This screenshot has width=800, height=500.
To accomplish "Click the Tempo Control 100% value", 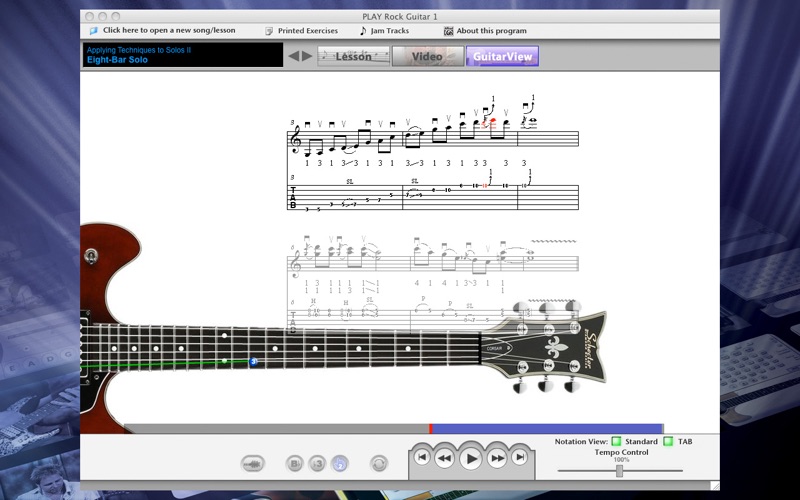I will coord(621,460).
